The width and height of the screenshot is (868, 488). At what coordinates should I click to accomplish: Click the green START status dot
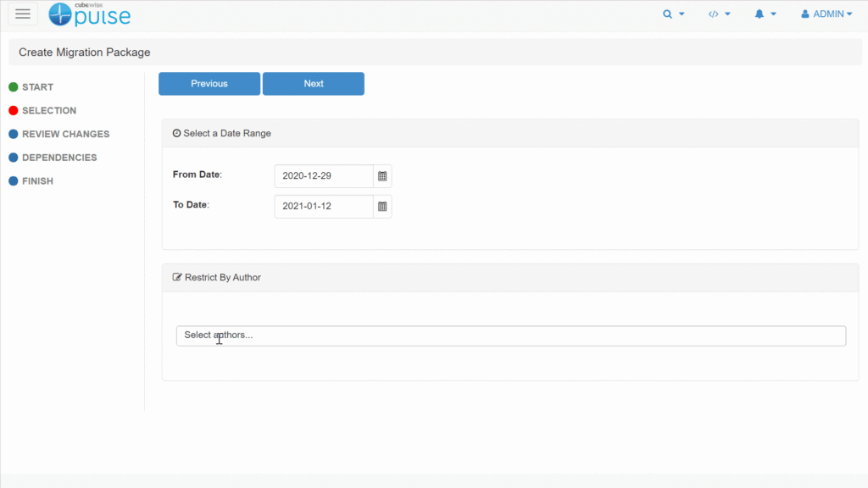pyautogui.click(x=14, y=87)
